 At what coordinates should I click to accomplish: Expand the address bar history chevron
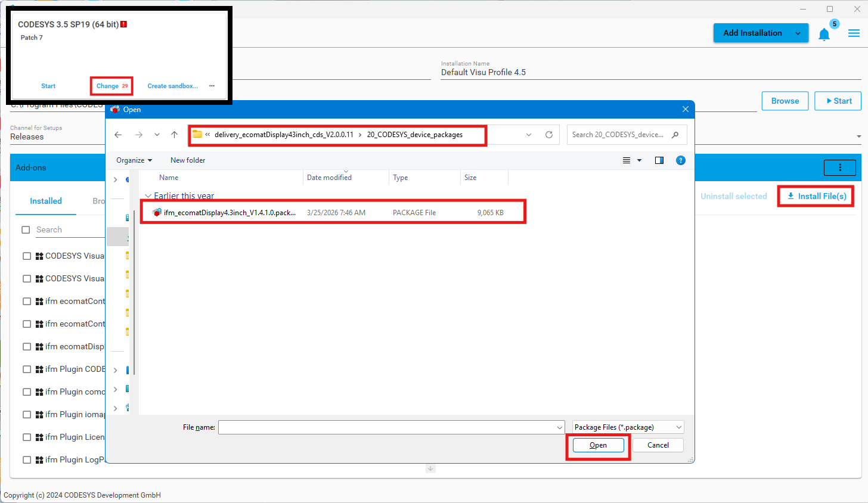click(x=529, y=135)
